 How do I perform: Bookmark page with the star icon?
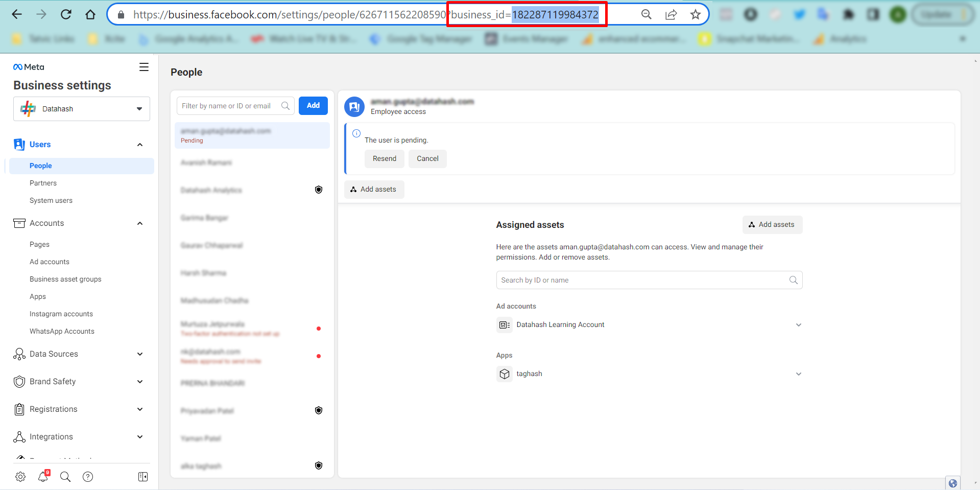(x=696, y=14)
